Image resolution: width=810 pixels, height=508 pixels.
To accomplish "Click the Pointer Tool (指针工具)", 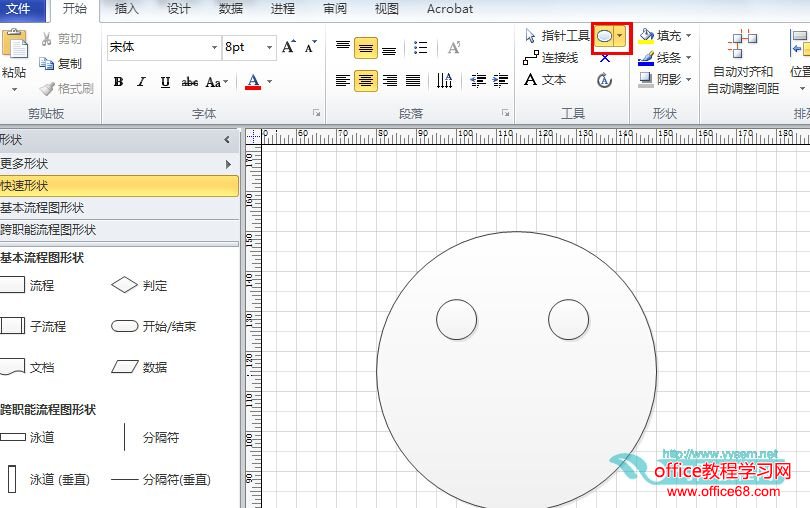I will [558, 36].
